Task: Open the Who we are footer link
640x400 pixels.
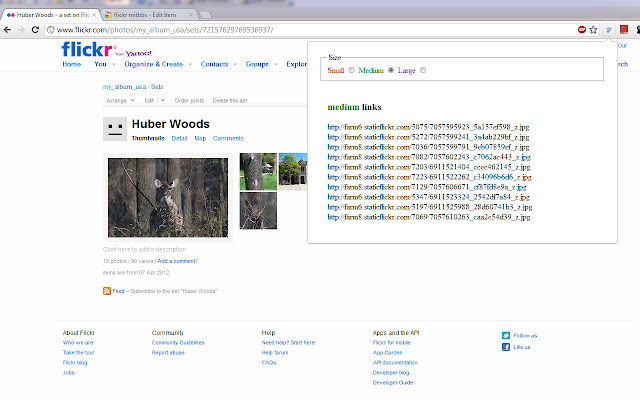Action: pos(78,343)
